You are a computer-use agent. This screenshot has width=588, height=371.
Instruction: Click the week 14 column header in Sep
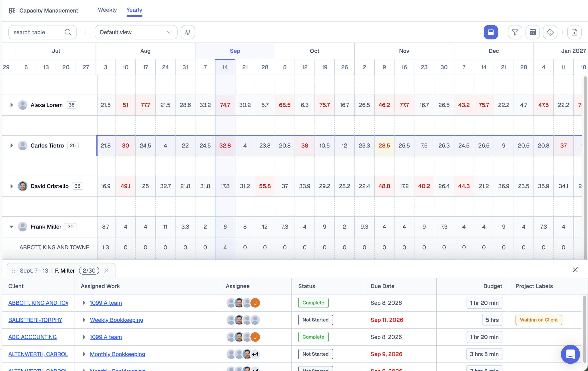(225, 67)
